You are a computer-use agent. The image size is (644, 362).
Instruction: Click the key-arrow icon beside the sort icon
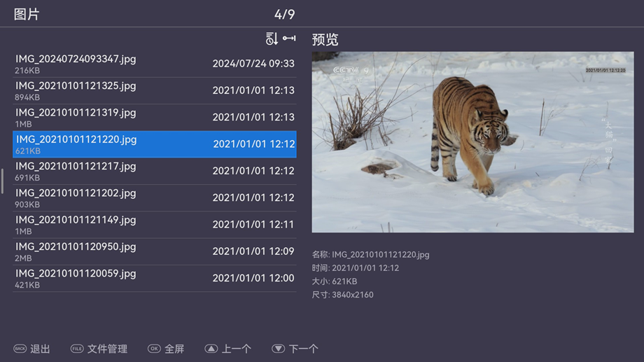point(289,39)
